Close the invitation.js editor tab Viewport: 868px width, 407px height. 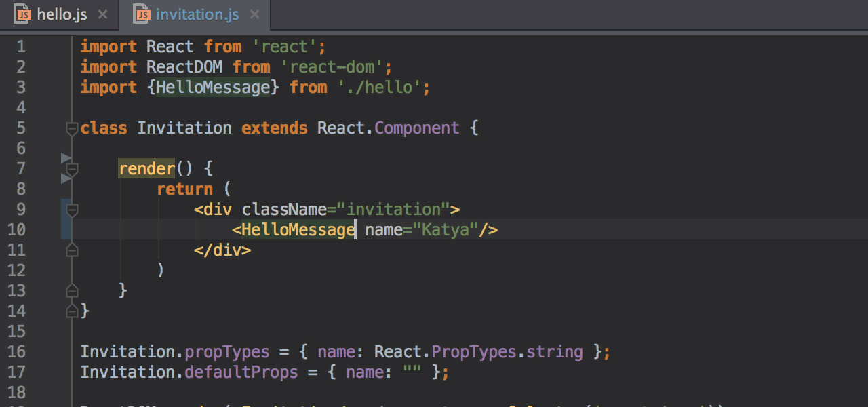[x=254, y=14]
